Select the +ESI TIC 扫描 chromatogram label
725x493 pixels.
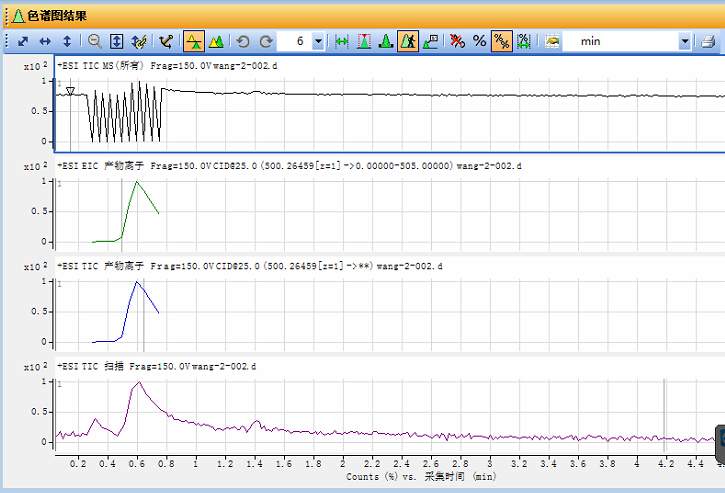155,367
